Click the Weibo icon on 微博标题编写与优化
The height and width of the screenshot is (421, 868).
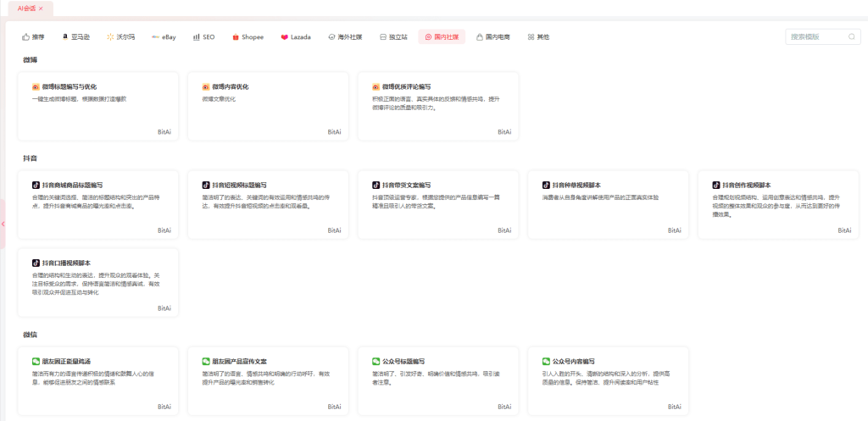click(36, 86)
